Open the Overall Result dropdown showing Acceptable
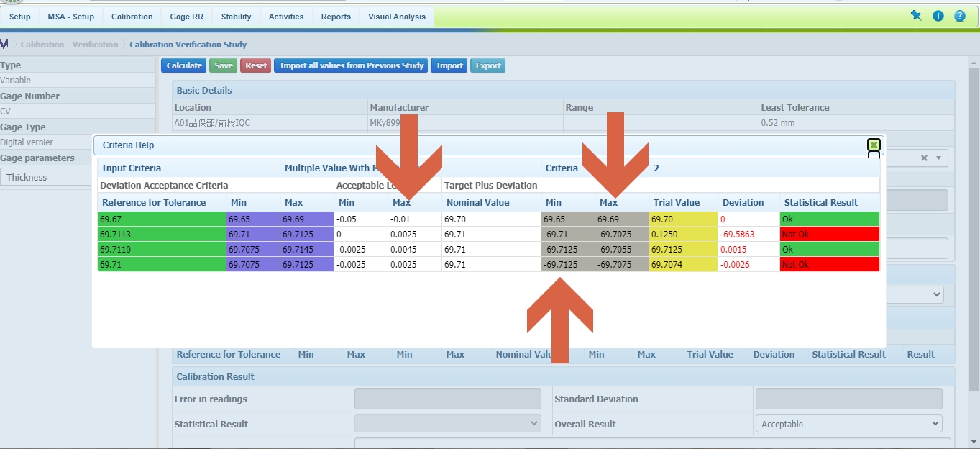This screenshot has width=980, height=449. tap(848, 424)
